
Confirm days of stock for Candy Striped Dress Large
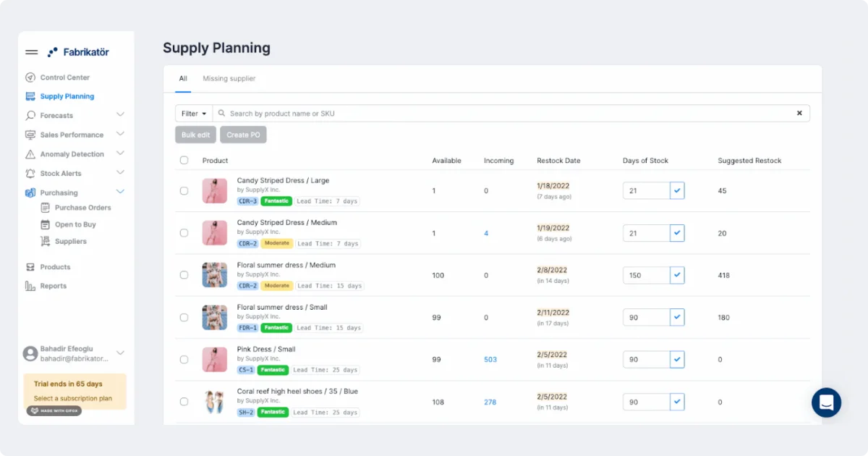677,191
